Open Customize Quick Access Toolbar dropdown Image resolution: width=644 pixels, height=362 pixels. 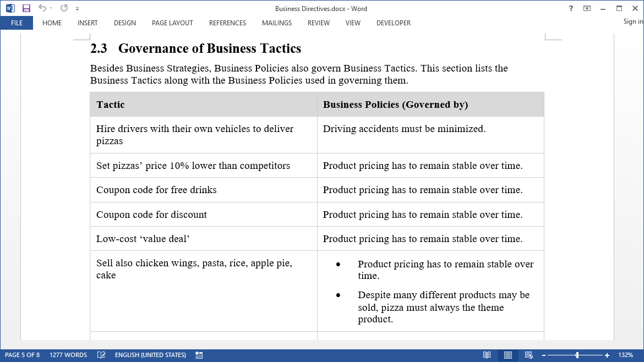click(77, 9)
